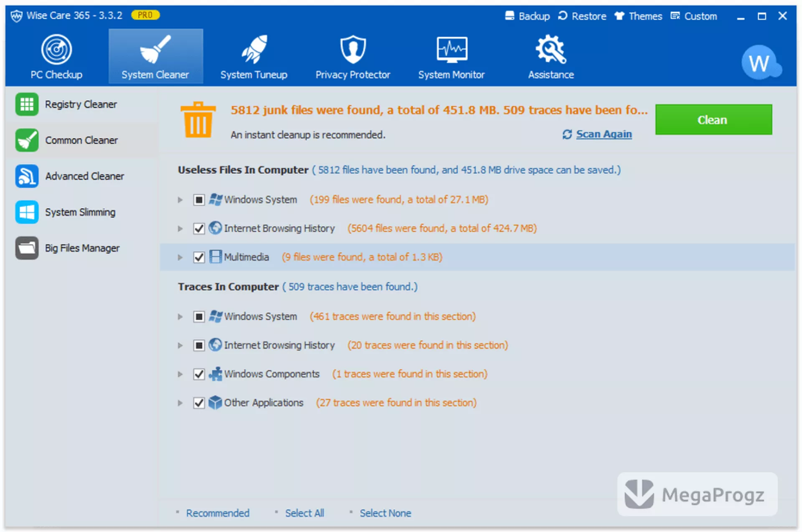Click the Multimedia film strip icon
The height and width of the screenshot is (532, 802).
click(215, 257)
